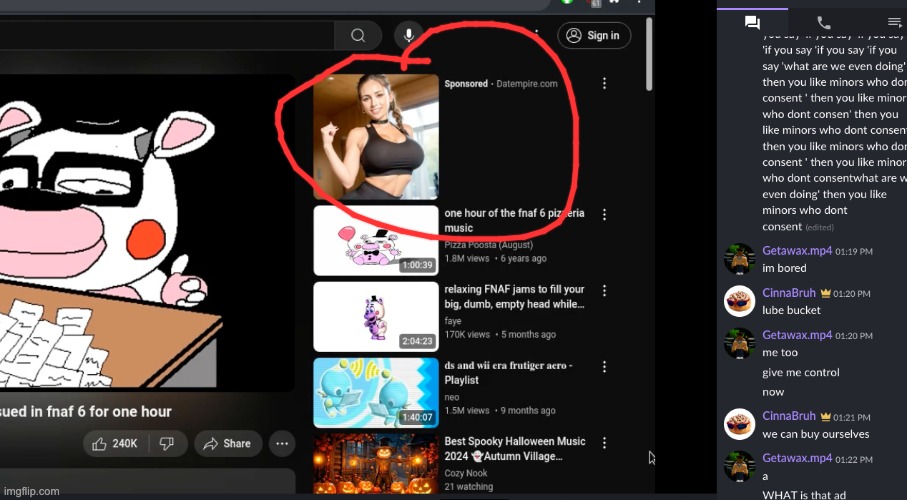This screenshot has width=907, height=500.
Task: Open the relaxing FNAF jams thumbnail
Action: [376, 317]
